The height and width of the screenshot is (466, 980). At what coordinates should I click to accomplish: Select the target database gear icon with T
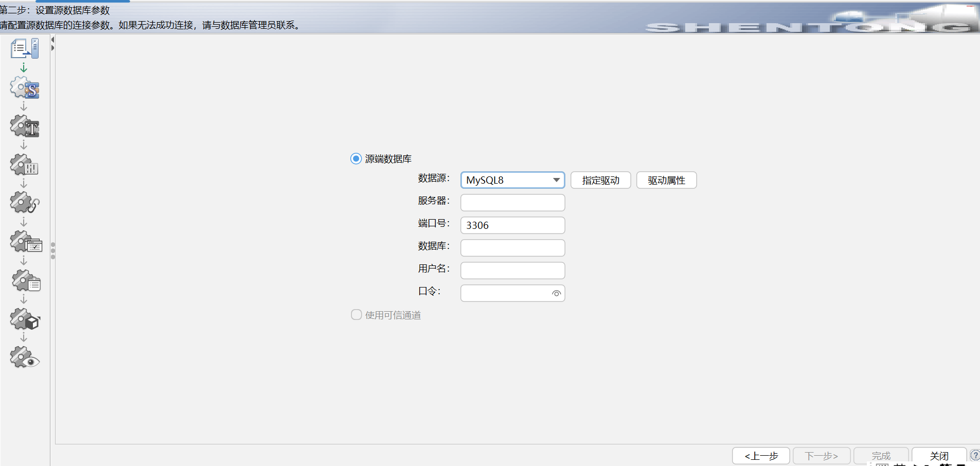[x=24, y=127]
